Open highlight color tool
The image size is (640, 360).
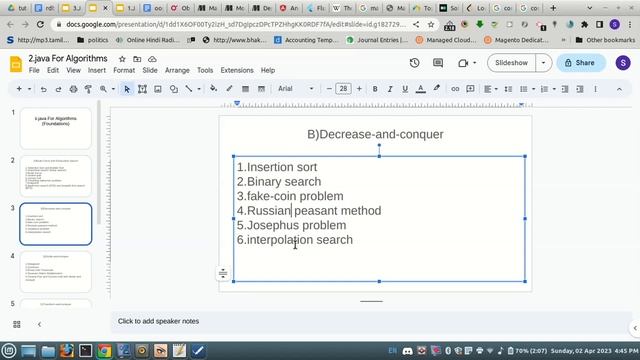pos(436,89)
